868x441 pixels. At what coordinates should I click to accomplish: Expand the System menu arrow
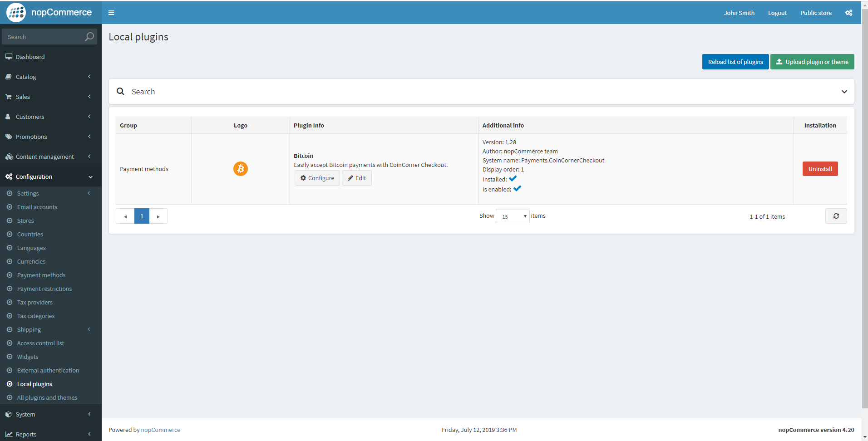click(x=89, y=414)
